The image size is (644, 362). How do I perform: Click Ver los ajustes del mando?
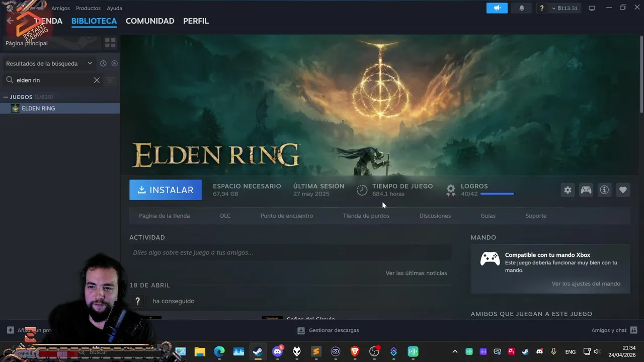pos(586,284)
